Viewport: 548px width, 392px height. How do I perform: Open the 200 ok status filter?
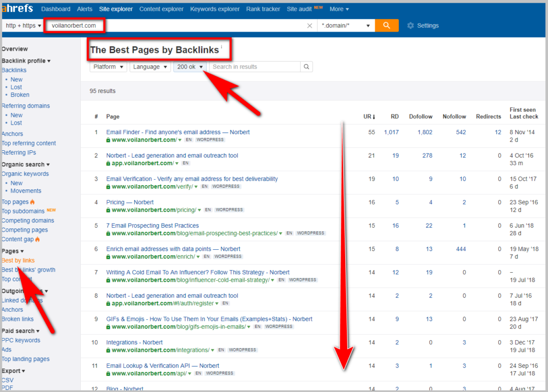click(190, 67)
